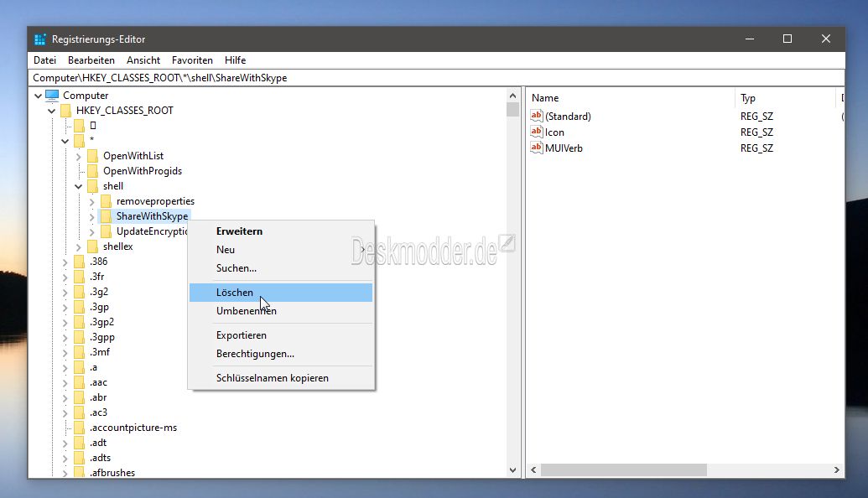Click the folder icon beside .adts
This screenshot has height=498, width=868.
point(79,458)
